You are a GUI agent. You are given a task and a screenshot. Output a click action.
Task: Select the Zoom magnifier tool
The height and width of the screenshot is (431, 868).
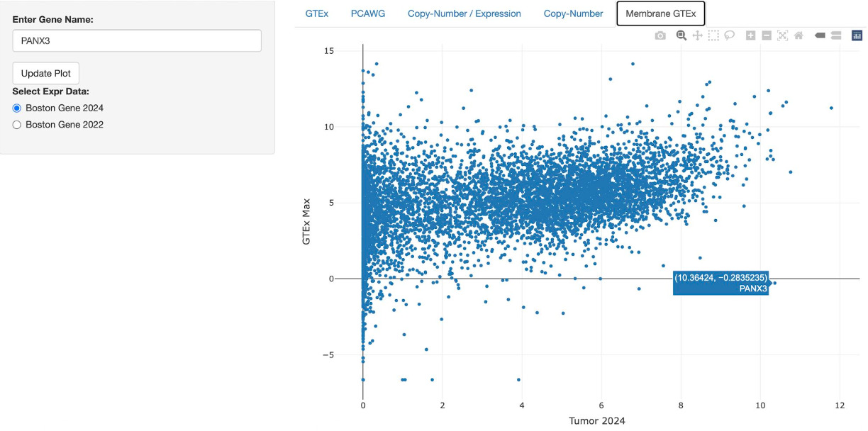[x=681, y=35]
